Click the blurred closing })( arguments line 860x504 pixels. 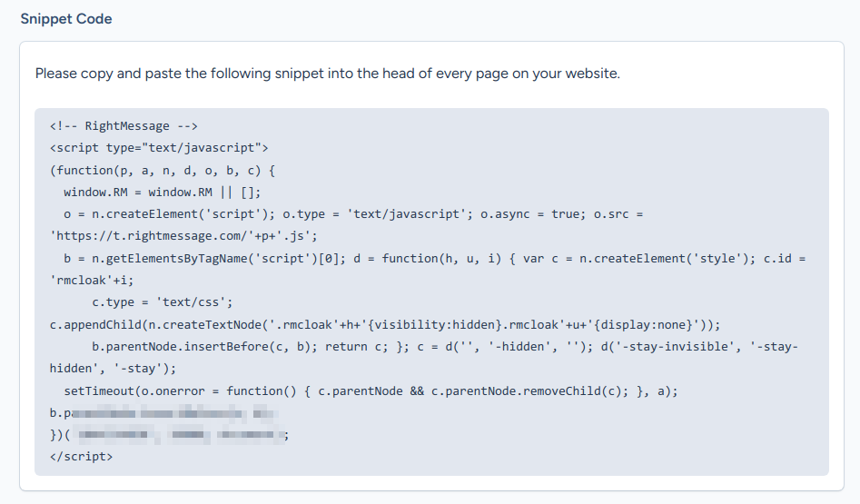(169, 435)
